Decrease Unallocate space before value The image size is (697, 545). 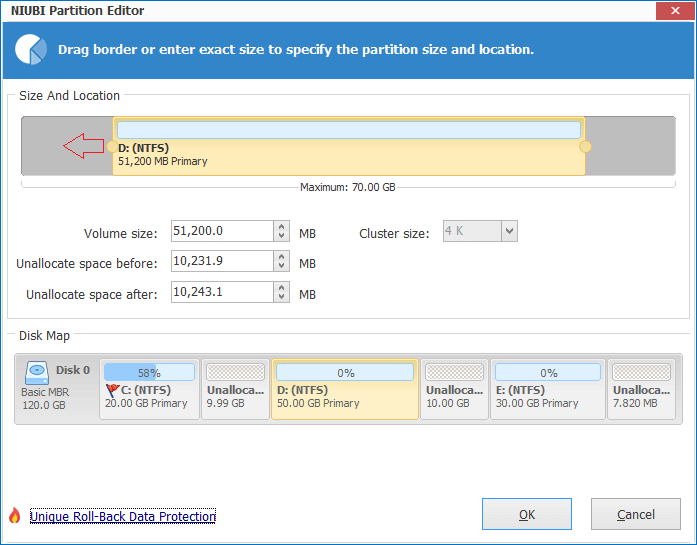(x=281, y=266)
